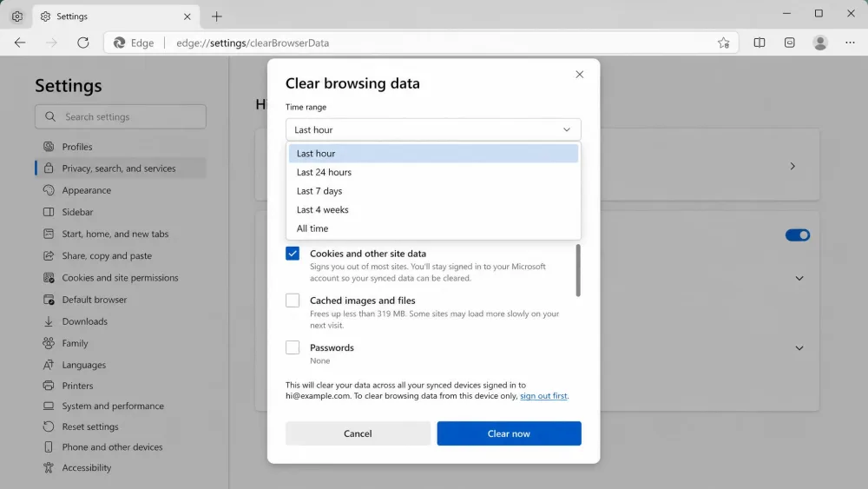Viewport: 868px width, 489px height.
Task: Check Cached images and files
Action: (x=293, y=301)
